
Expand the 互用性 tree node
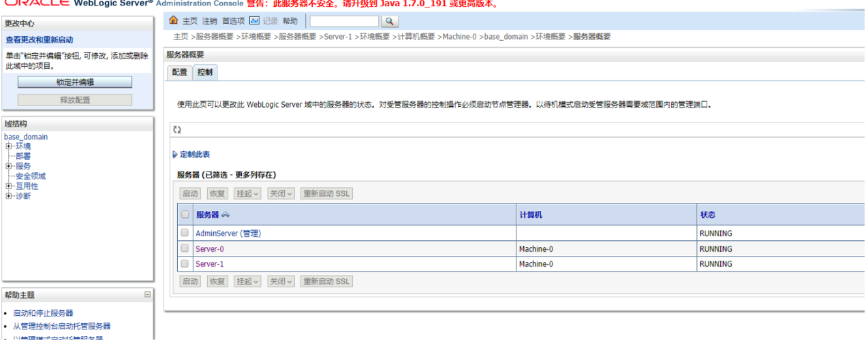pyautogui.click(x=8, y=186)
